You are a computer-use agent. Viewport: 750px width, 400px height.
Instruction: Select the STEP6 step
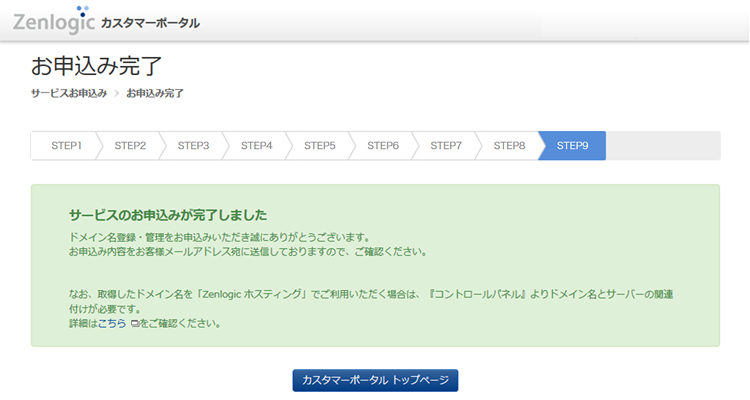tap(383, 146)
